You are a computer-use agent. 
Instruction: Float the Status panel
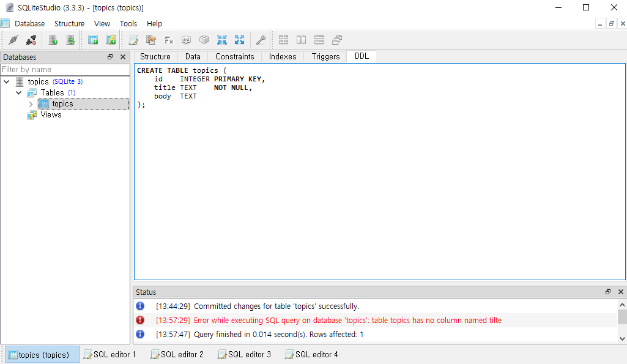608,292
